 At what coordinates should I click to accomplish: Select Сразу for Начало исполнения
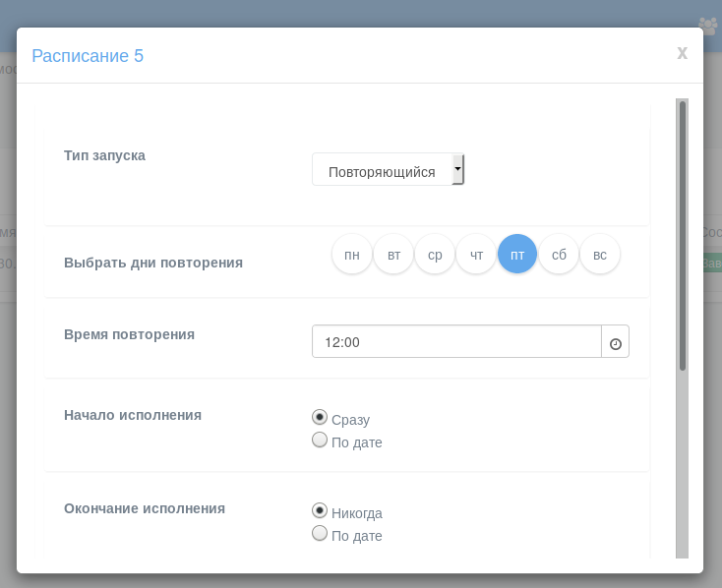[320, 417]
